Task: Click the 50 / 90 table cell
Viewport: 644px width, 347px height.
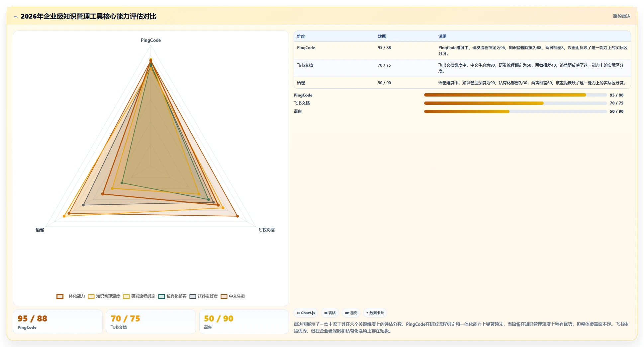Action: point(384,83)
